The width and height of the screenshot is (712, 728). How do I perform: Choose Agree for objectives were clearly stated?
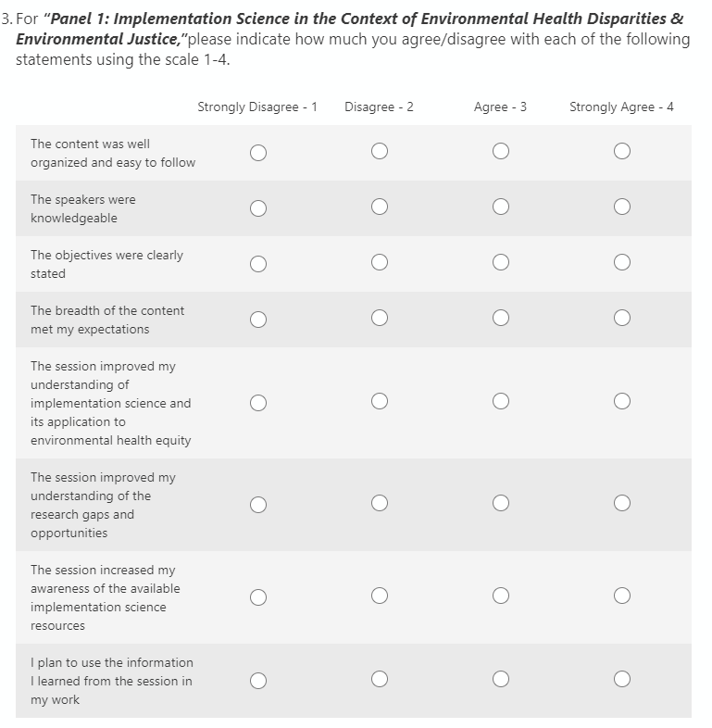click(501, 263)
